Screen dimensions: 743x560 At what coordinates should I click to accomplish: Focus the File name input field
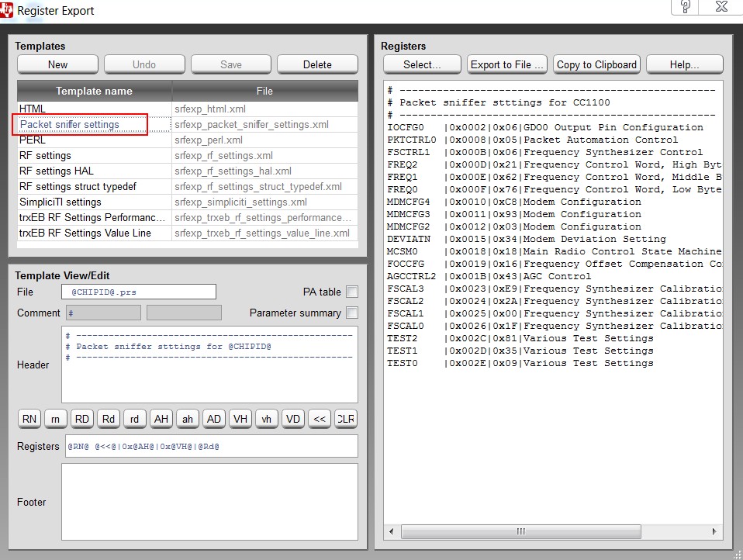(139, 292)
